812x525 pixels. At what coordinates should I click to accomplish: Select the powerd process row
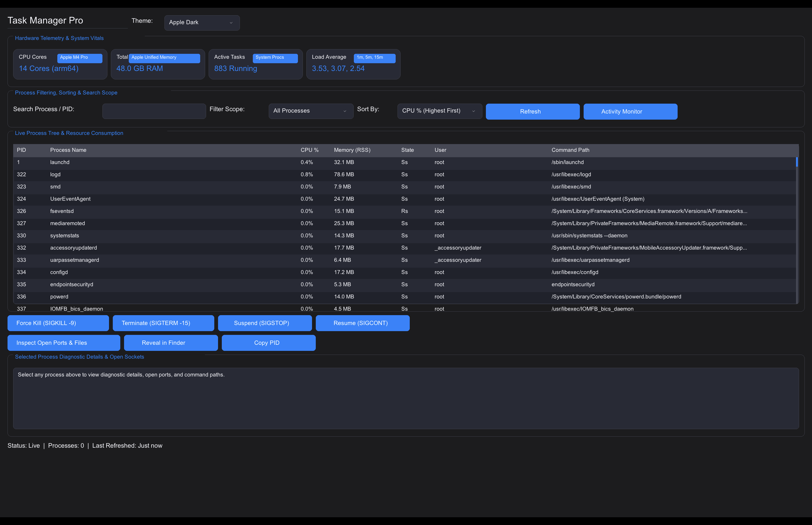[404, 297]
